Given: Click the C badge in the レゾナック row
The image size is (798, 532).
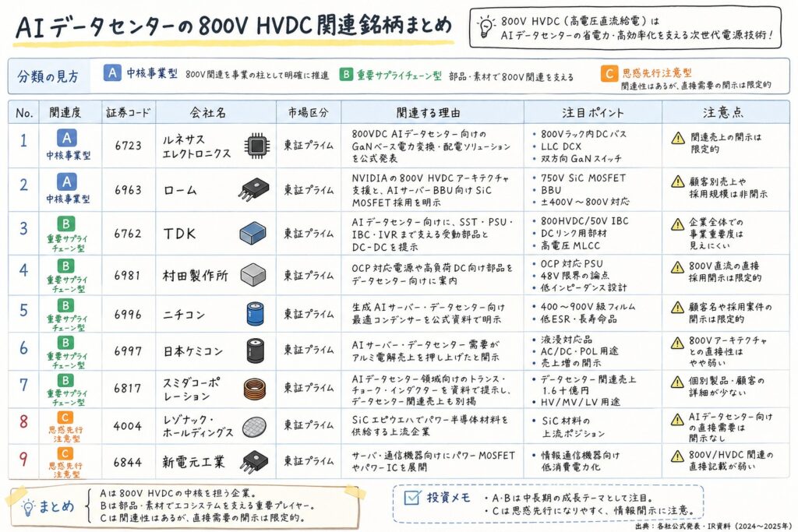Looking at the screenshot, I should (x=65, y=418).
